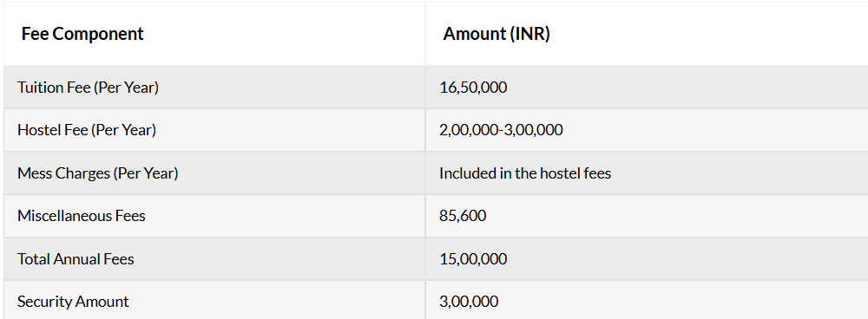Click the Total Annual Fees label

point(76,258)
